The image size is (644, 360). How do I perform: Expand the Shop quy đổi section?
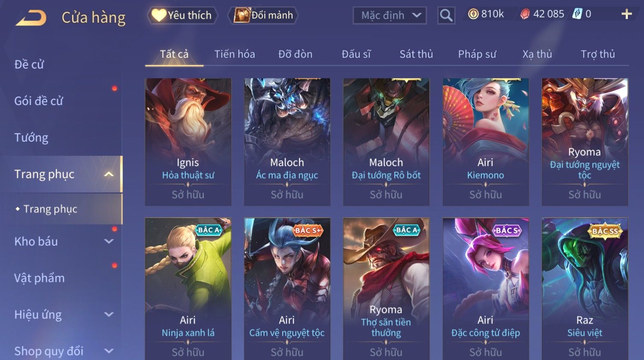coord(109,351)
